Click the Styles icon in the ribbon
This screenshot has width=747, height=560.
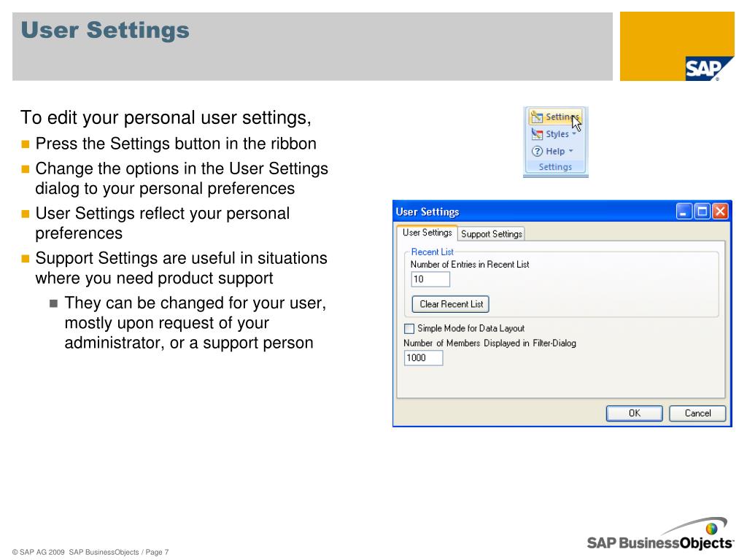click(537, 134)
